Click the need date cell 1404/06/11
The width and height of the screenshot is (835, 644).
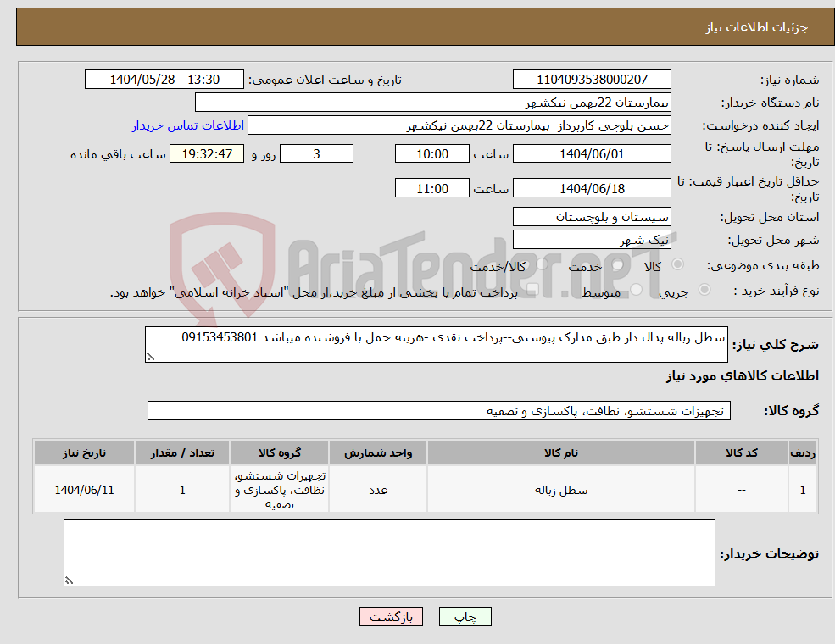pos(84,490)
